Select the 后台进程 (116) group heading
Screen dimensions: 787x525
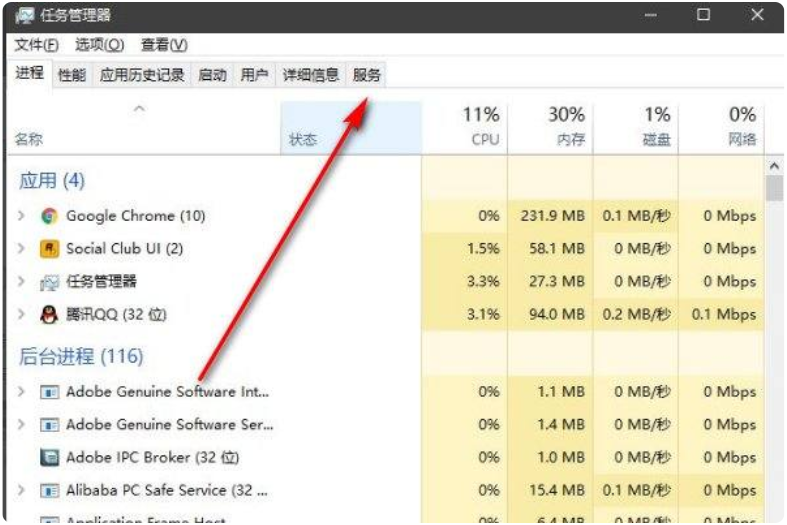coord(81,356)
